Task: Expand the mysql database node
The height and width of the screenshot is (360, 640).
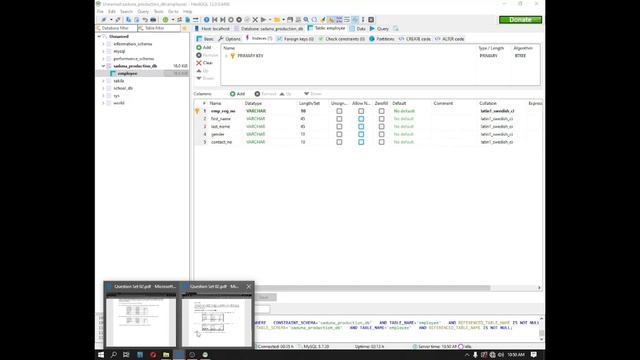Action: 103,51
